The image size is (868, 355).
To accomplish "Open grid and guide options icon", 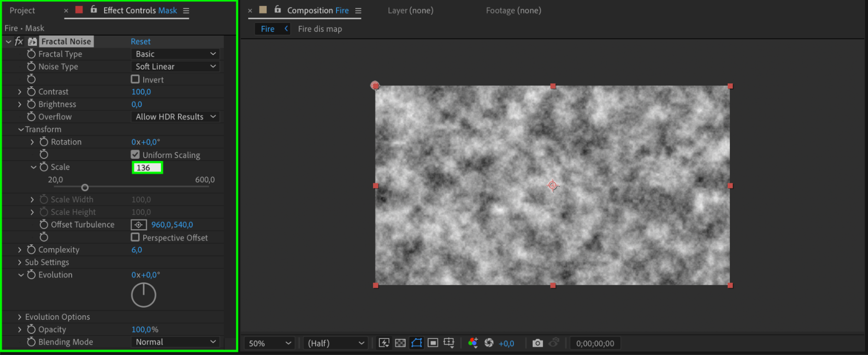I will point(449,343).
